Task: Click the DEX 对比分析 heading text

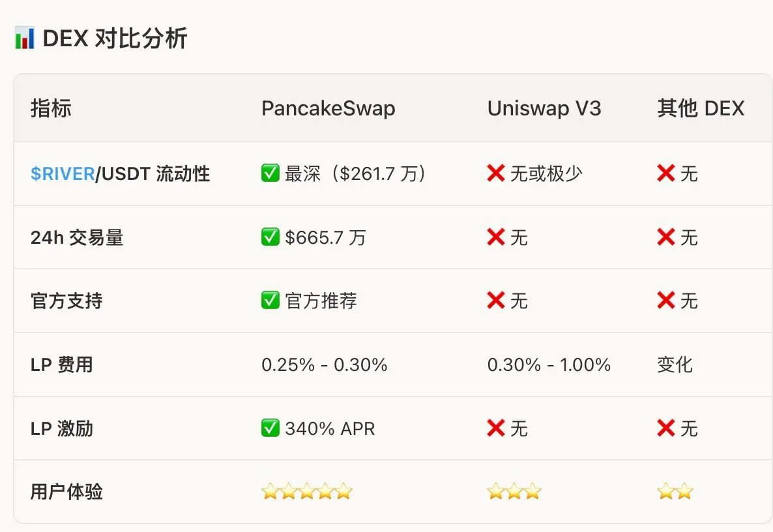Action: point(115,38)
